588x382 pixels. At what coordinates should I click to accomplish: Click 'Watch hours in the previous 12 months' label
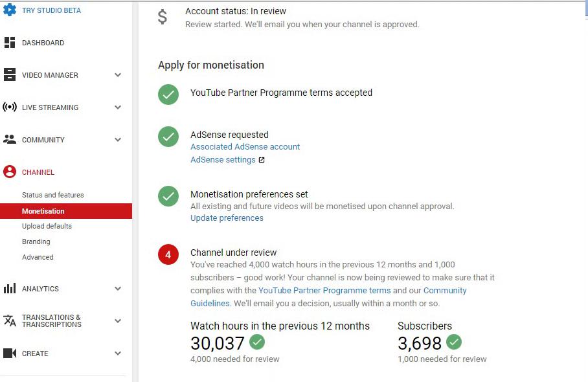point(280,326)
